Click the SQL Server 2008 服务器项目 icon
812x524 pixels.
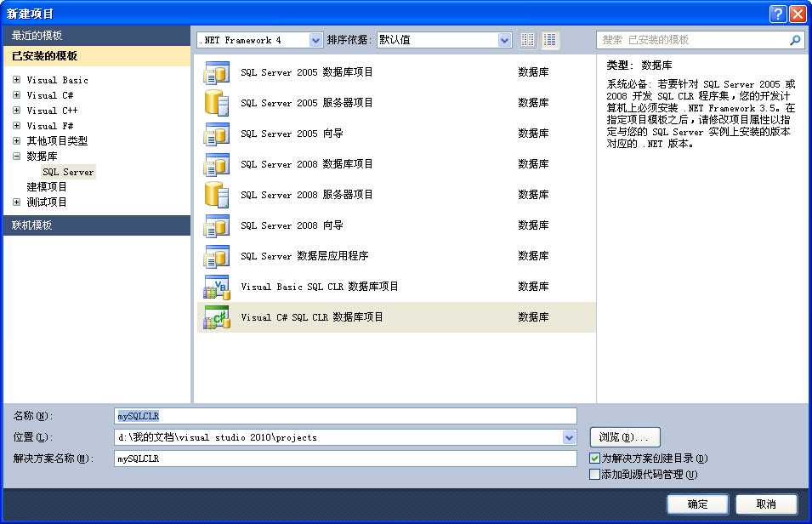coord(217,194)
